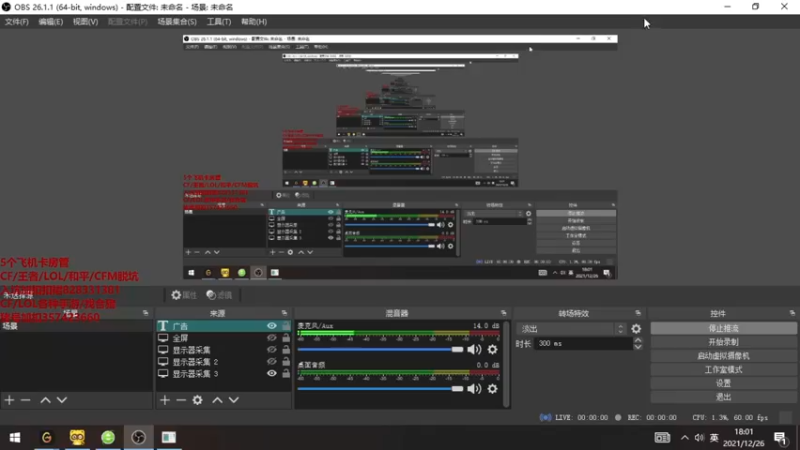
Task: Remove scene with the 场景 minus icon
Action: 25,400
